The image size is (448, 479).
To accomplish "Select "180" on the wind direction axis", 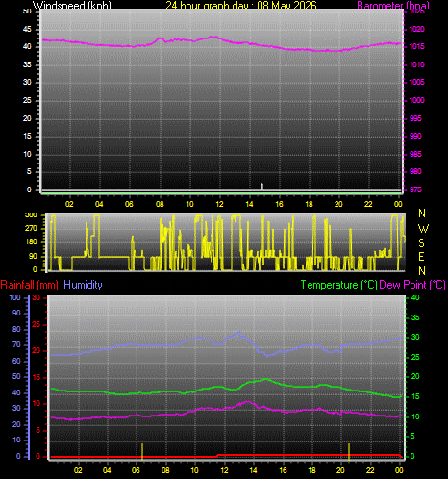I will 31,242.
